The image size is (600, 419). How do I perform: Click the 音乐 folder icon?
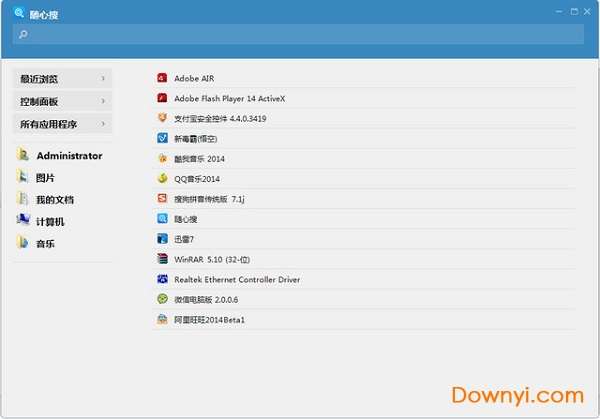tap(23, 243)
